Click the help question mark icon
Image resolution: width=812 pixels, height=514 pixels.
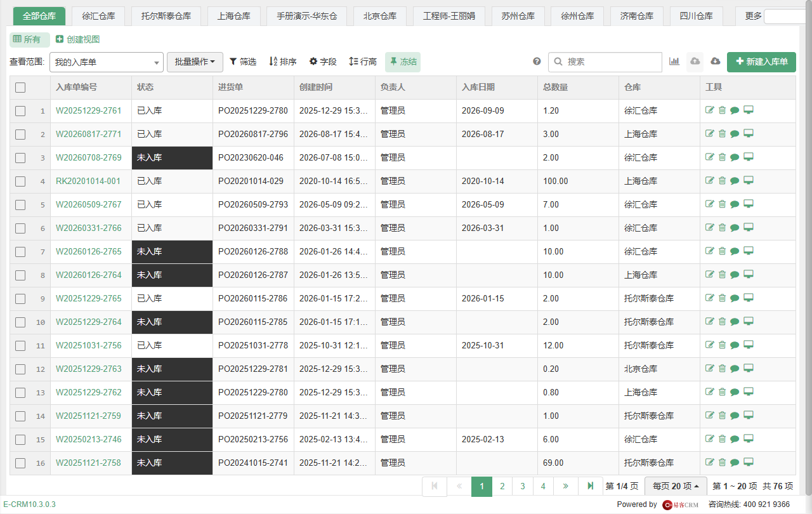click(537, 62)
